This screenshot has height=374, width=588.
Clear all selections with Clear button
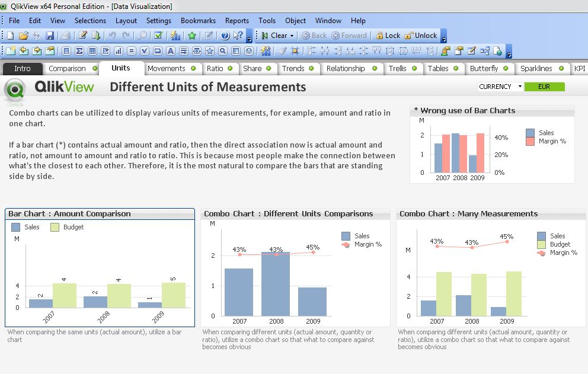pos(274,36)
